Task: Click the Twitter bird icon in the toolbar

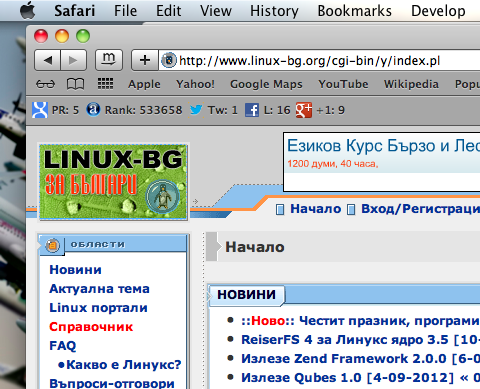Action: [196, 110]
